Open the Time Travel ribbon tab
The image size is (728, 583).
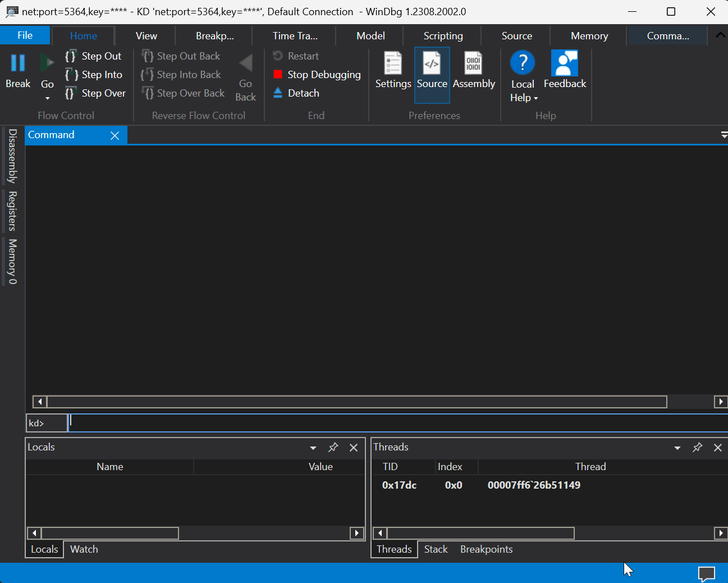point(295,36)
